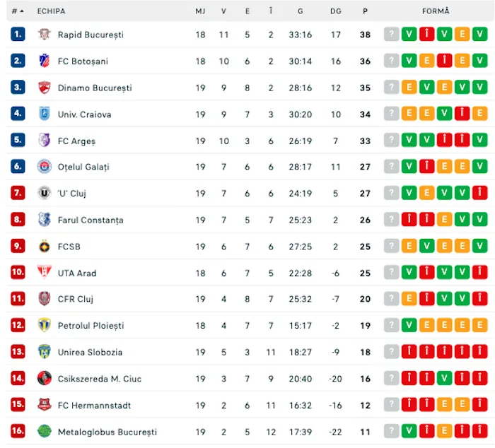Sort by the DG goal difference header
Viewport: 495px width, 448px height.
click(x=336, y=11)
